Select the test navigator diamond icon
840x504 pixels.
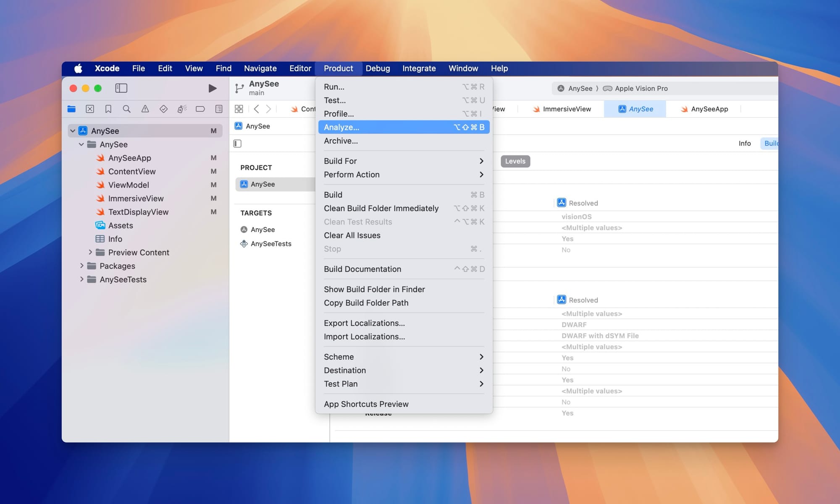[163, 109]
